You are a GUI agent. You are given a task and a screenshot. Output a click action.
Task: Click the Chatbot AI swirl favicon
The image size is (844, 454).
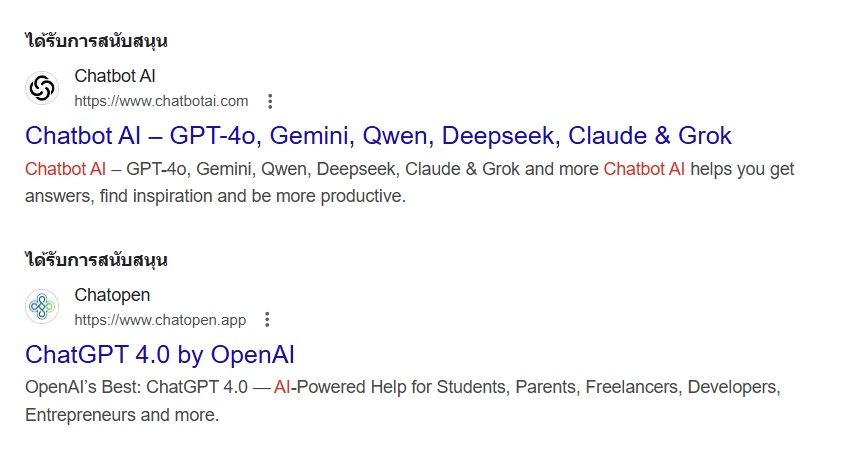pyautogui.click(x=42, y=88)
